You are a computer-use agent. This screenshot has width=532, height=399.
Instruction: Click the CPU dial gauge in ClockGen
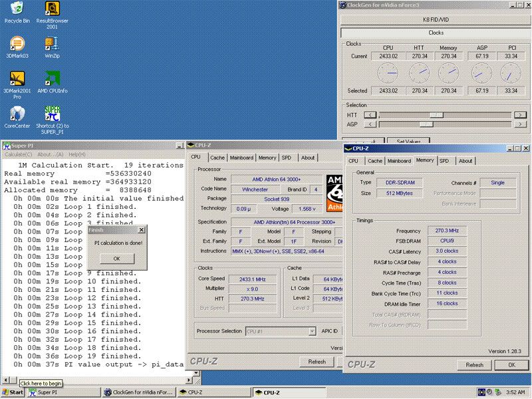tap(388, 73)
